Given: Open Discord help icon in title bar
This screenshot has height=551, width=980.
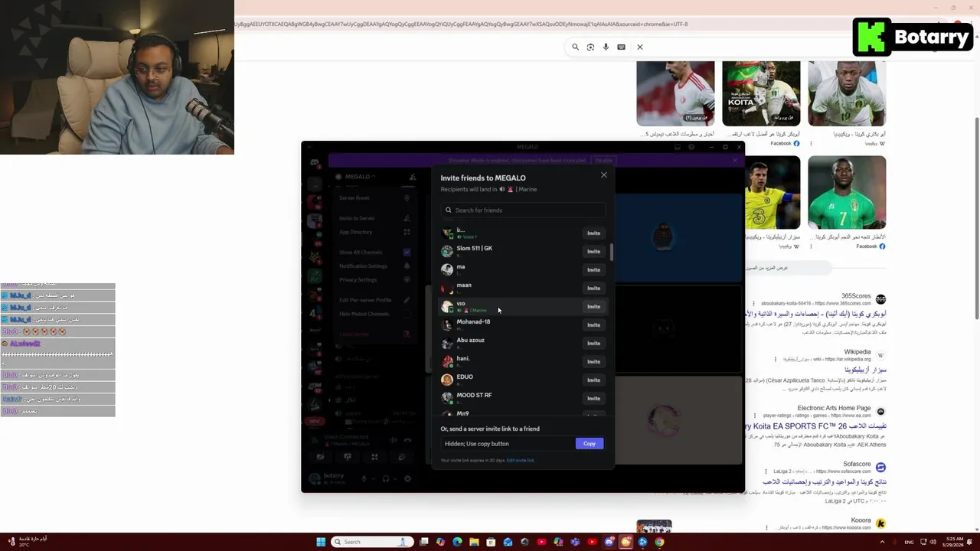Looking at the screenshot, I should pyautogui.click(x=691, y=147).
